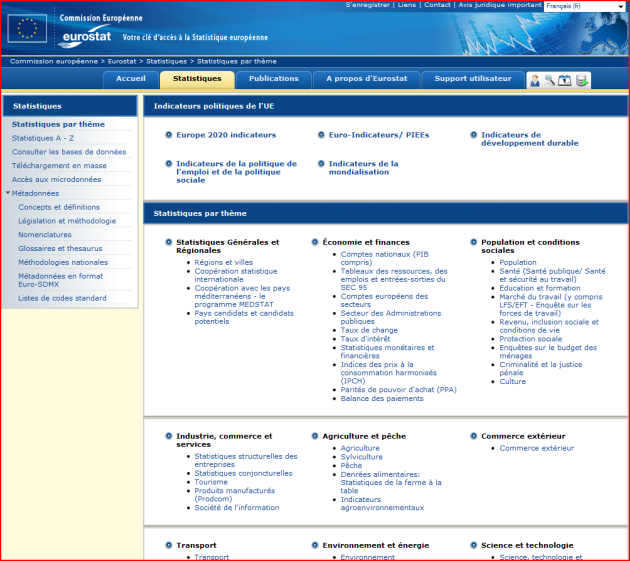Open Accès aux microdonnées sidebar link
The image size is (630, 561).
coord(56,179)
